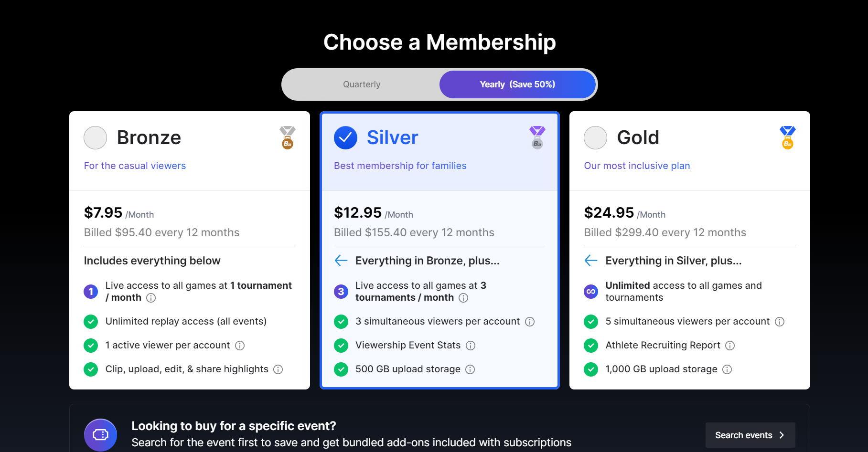Viewport: 868px width, 452px height.
Task: Click info icon beside Viewership Event Stats
Action: pyautogui.click(x=471, y=346)
